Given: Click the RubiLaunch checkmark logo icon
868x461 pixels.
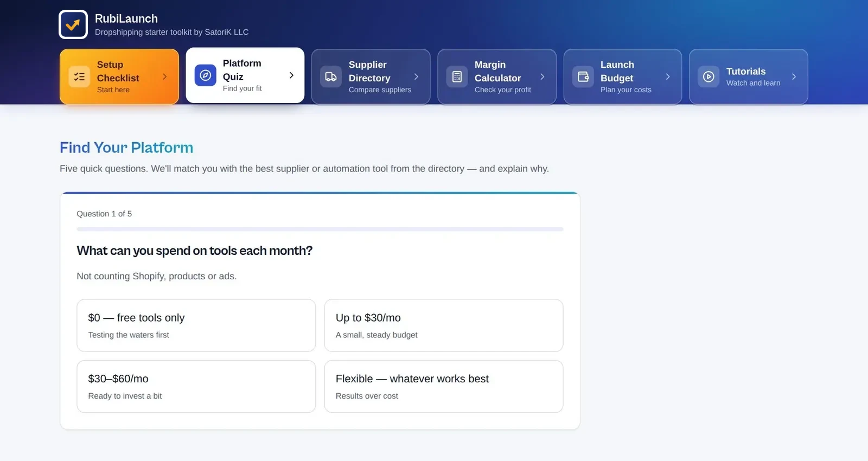Looking at the screenshot, I should coord(73,24).
